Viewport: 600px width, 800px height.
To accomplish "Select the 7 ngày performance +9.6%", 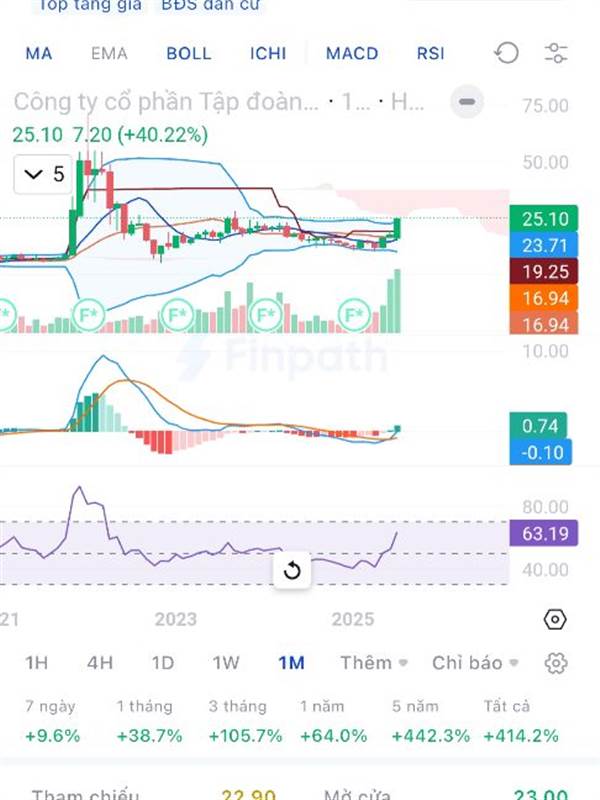I will point(53,721).
